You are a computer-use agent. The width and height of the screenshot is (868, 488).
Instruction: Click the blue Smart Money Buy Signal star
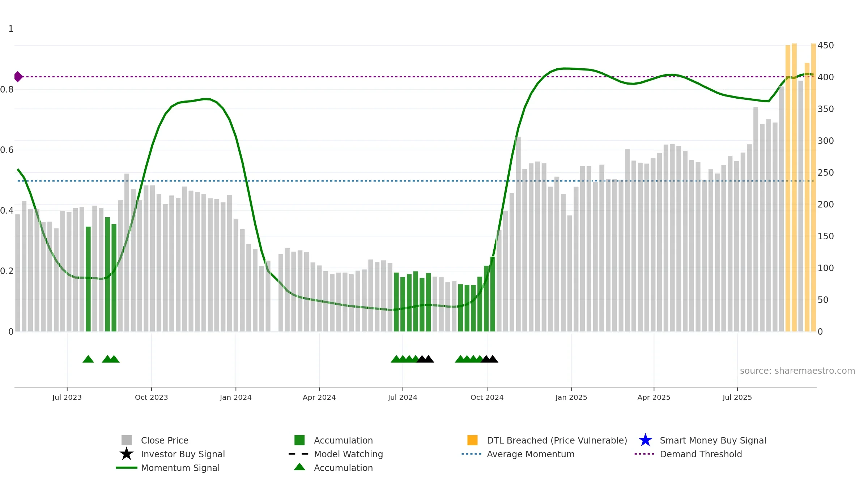[646, 440]
